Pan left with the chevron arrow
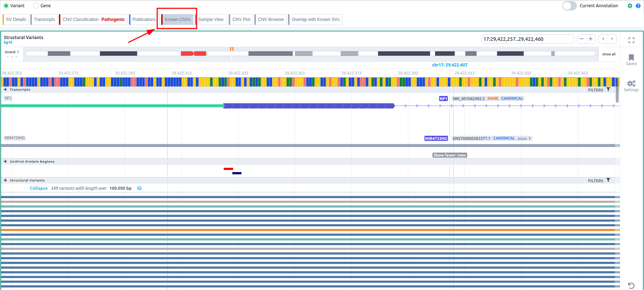This screenshot has height=290, width=644. 603,39
